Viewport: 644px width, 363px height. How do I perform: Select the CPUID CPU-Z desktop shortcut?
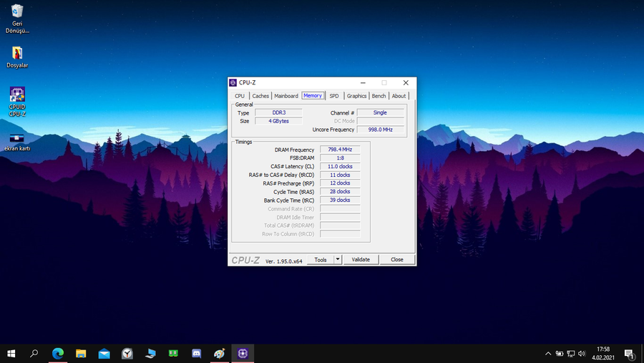[x=17, y=102]
